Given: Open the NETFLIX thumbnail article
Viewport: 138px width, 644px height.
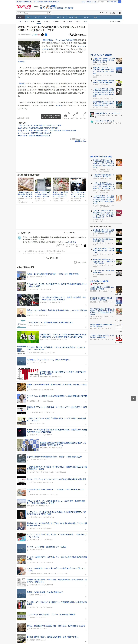Looking at the screenshot, I should click(x=21, y=537).
